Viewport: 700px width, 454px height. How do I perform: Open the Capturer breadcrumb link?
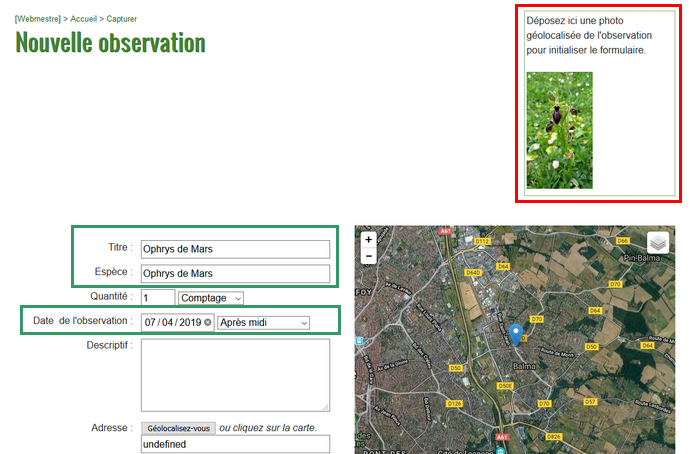[x=122, y=19]
